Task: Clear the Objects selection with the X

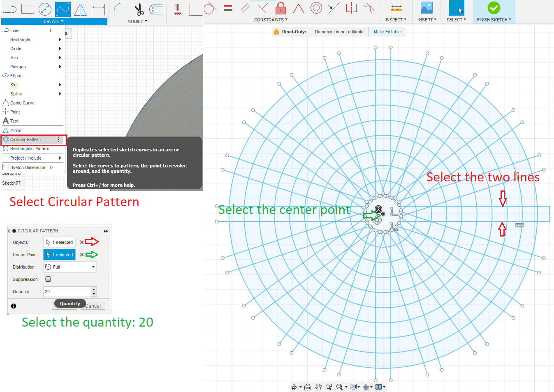Action: pyautogui.click(x=81, y=242)
